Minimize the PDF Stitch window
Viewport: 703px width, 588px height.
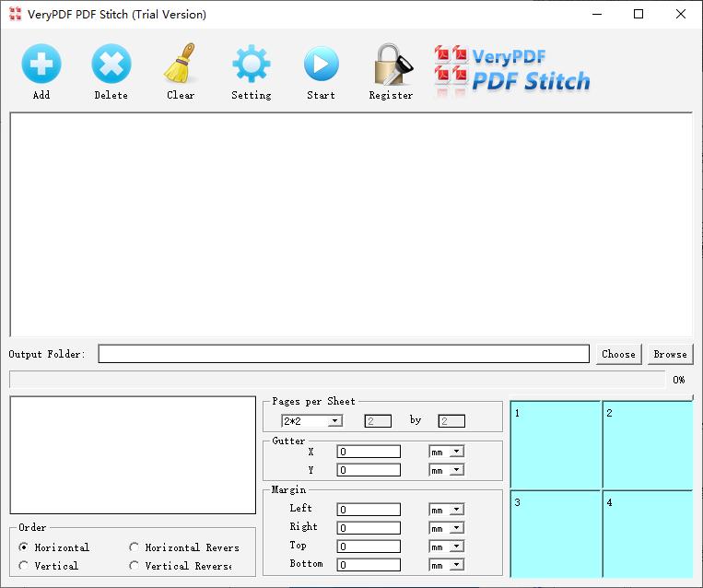coord(597,14)
